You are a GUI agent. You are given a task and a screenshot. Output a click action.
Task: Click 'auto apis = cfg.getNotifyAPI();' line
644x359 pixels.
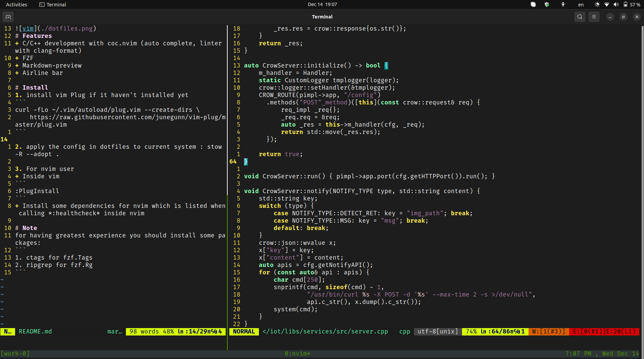pyautogui.click(x=316, y=265)
